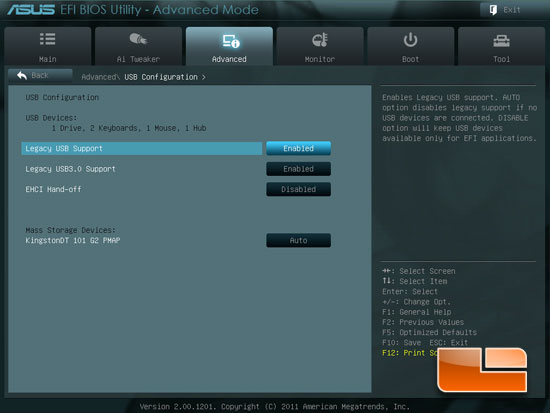Image resolution: width=550 pixels, height=413 pixels.
Task: Open the Monitor thermometer icon
Action: (x=320, y=40)
